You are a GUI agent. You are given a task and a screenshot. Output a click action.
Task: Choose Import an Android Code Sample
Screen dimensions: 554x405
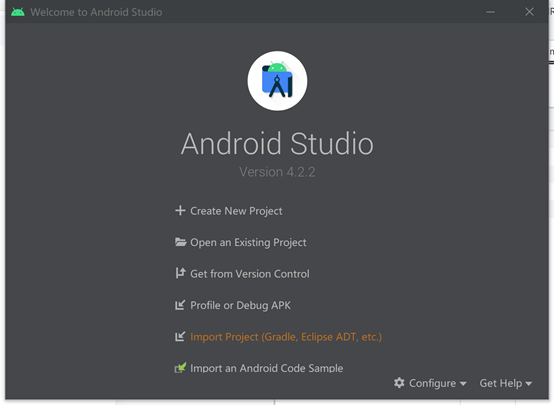pos(266,368)
